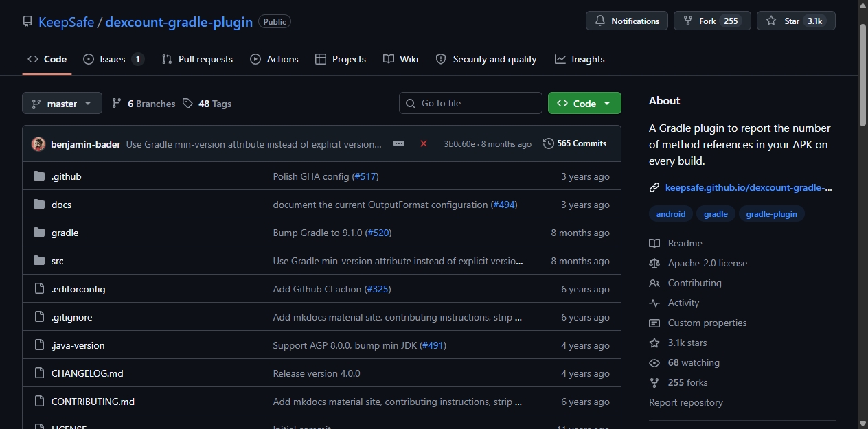
Task: View 565 Commits history
Action: pyautogui.click(x=575, y=143)
